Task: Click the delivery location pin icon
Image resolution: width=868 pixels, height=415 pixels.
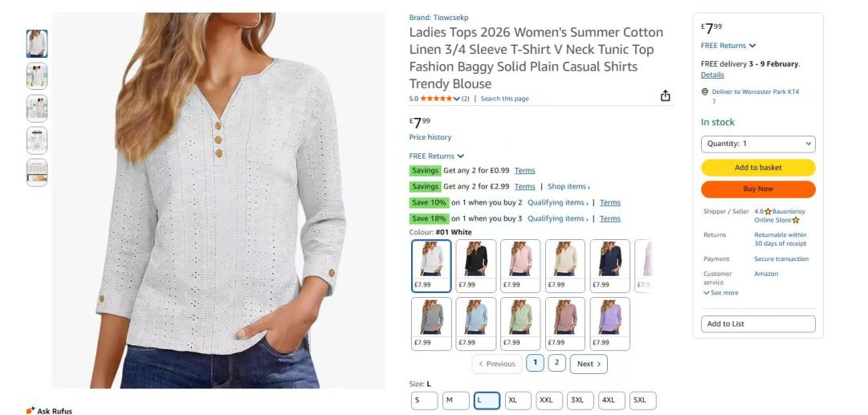Action: [705, 92]
